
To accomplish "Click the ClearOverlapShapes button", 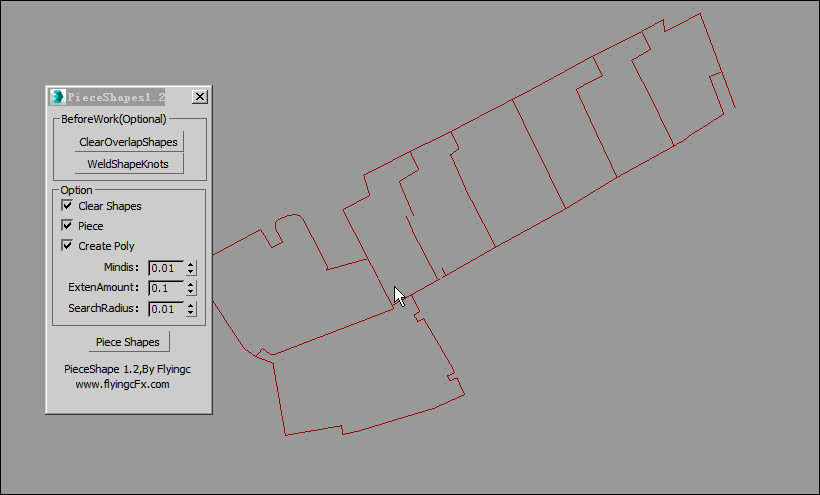I will pyautogui.click(x=129, y=142).
